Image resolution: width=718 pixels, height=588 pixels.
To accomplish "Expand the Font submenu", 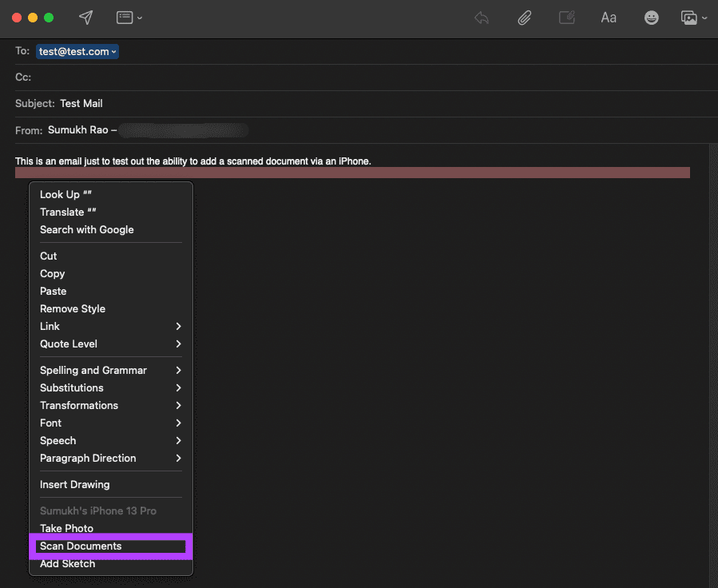I will coord(111,423).
